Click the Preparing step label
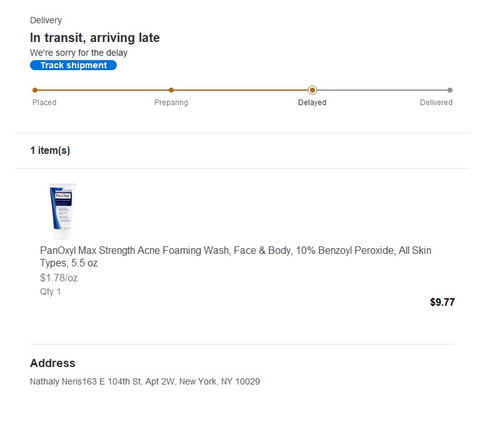 [171, 102]
